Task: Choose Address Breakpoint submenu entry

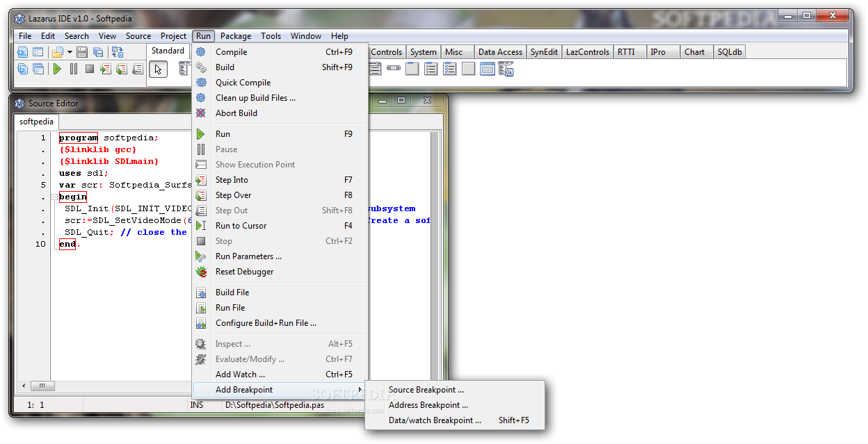Action: (455, 405)
